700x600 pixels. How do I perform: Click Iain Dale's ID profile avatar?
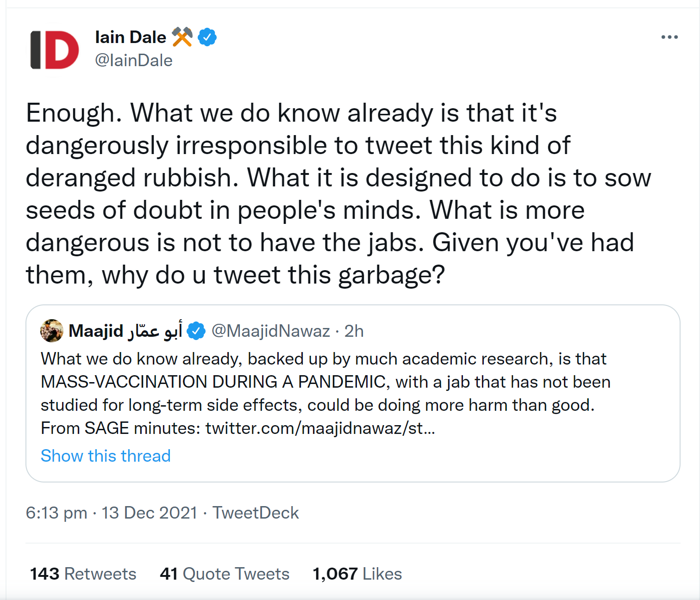(x=54, y=50)
